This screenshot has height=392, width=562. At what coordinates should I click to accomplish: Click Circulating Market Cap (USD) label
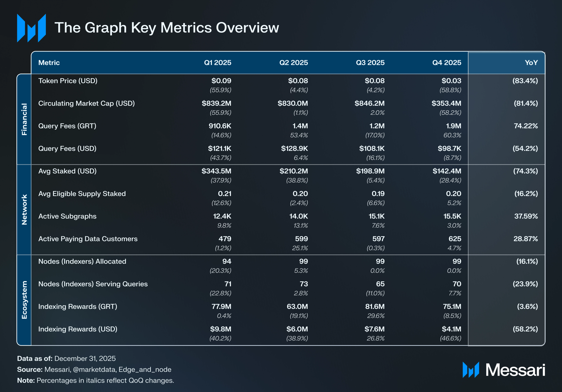coord(86,103)
